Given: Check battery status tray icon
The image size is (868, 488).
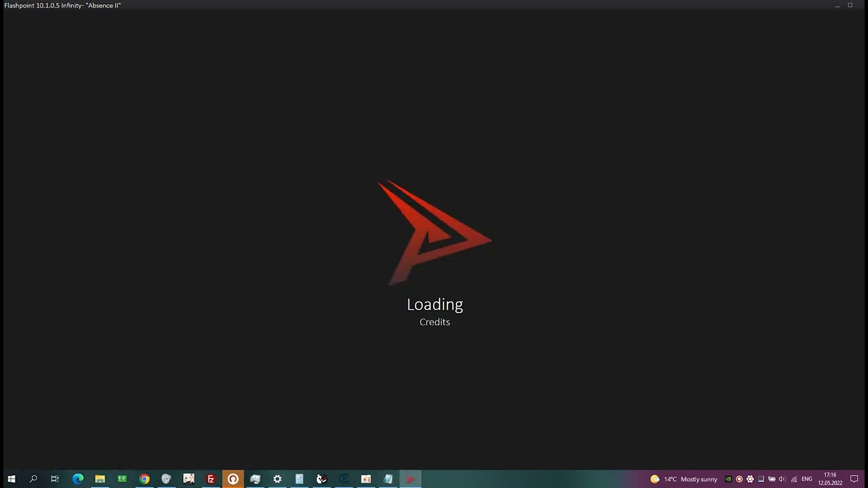Looking at the screenshot, I should [772, 479].
